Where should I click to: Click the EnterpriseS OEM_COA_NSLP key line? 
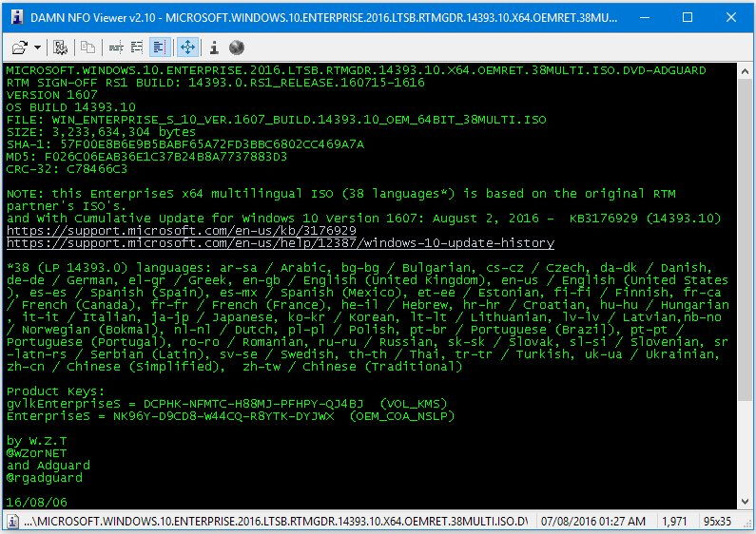[230, 416]
